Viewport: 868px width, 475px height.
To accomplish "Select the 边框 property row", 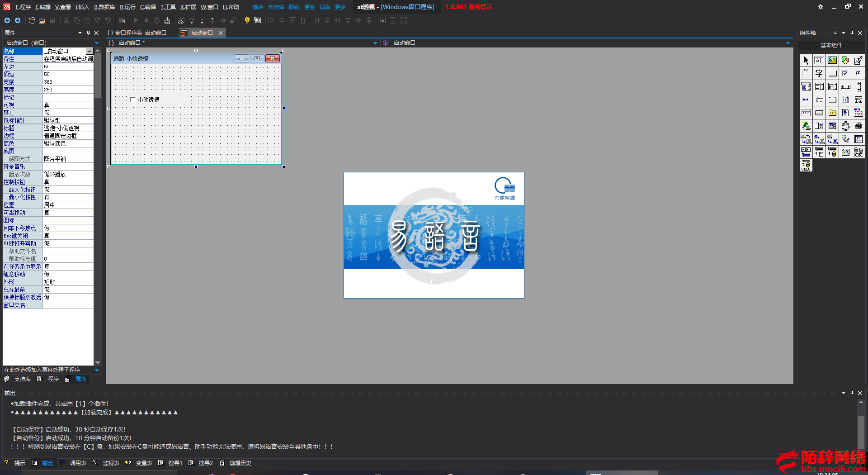I will coord(48,136).
